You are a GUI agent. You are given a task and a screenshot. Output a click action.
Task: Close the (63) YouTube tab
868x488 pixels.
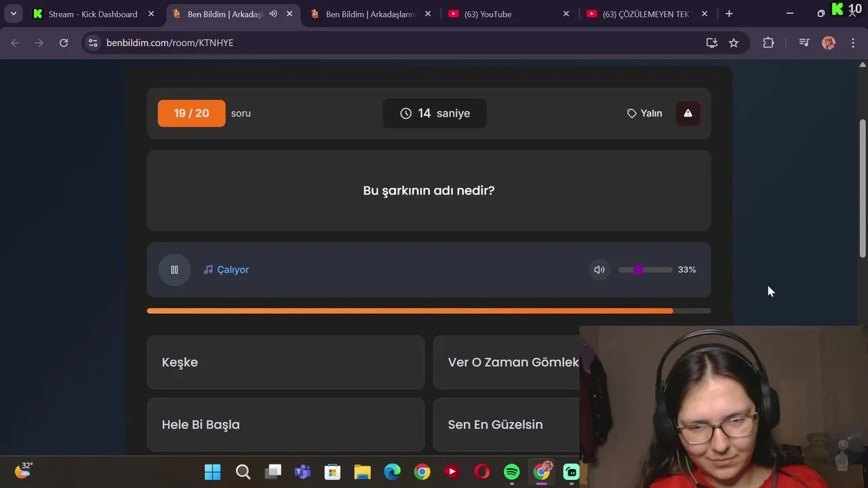click(x=566, y=14)
